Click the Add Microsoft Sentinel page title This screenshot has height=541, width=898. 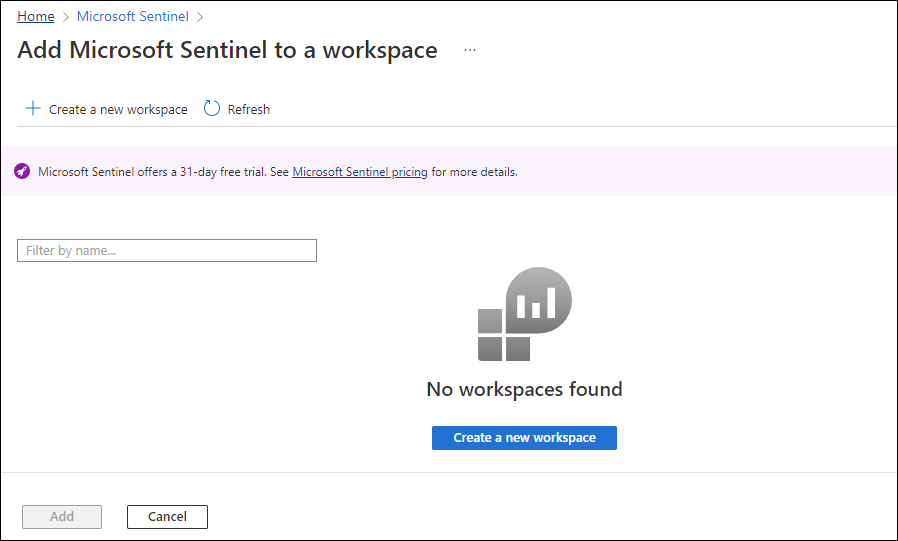coord(227,50)
